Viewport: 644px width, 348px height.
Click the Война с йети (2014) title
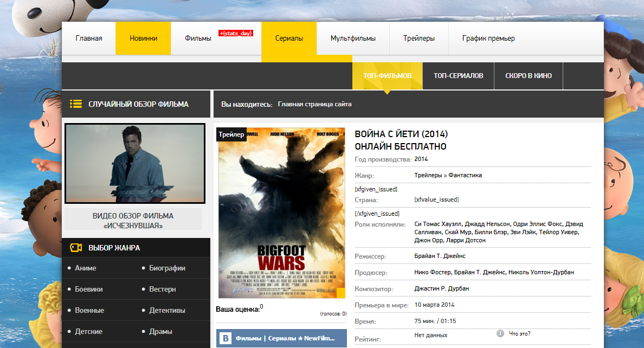tap(401, 134)
